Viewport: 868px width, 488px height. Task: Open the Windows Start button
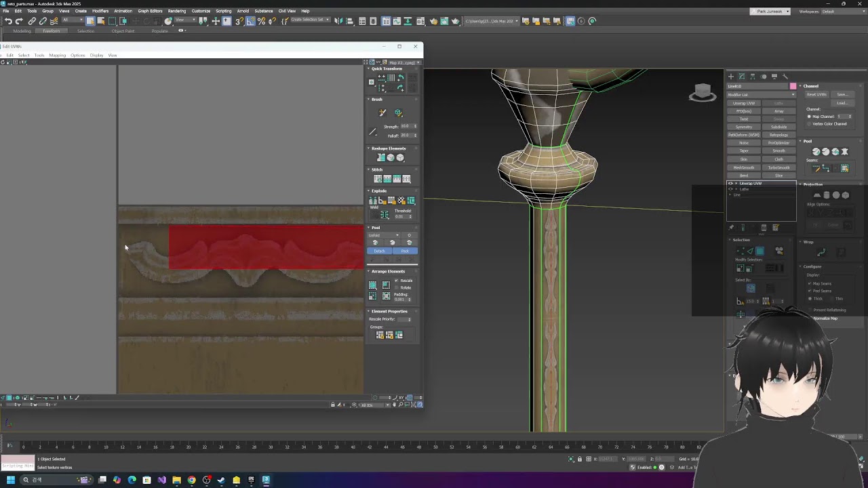point(11,480)
